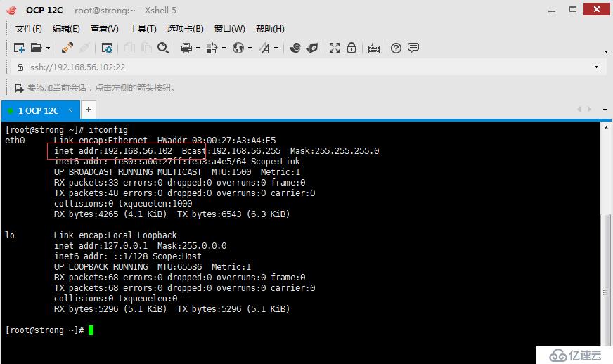Click the 'HWaddr 08:00:27:A3:A4:E5' text

(217, 141)
